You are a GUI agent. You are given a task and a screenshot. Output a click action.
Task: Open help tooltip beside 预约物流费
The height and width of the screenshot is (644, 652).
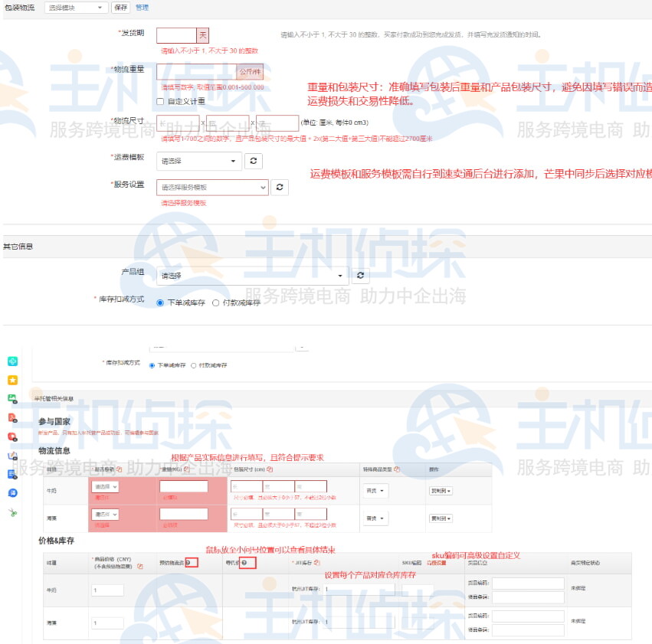click(187, 561)
